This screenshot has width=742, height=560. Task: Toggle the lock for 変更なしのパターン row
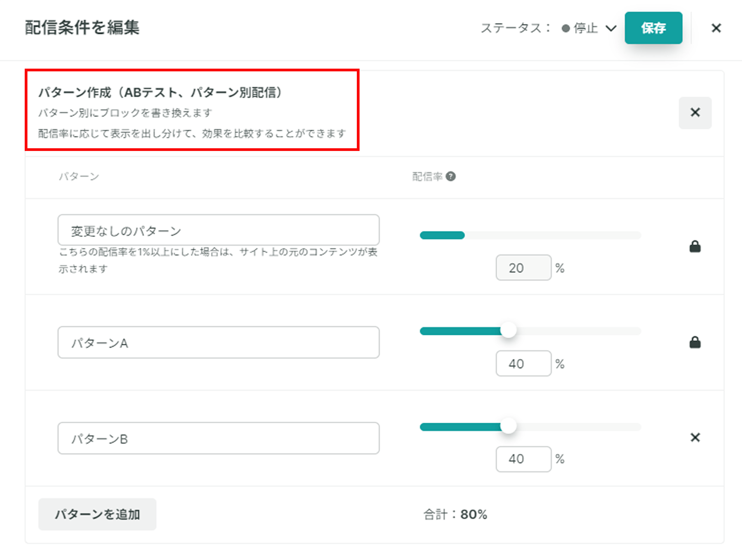tap(695, 247)
